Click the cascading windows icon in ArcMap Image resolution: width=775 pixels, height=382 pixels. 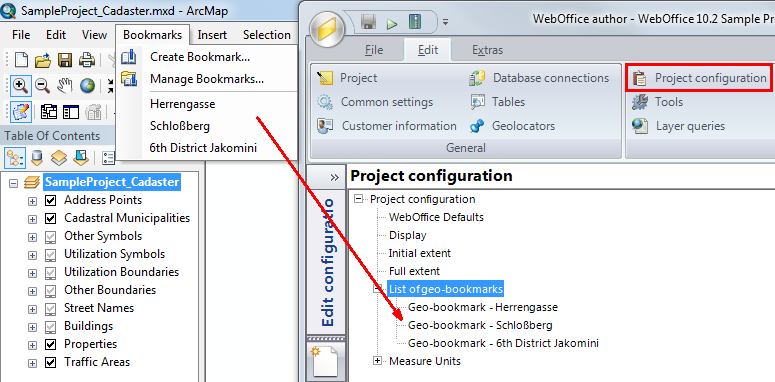49,112
